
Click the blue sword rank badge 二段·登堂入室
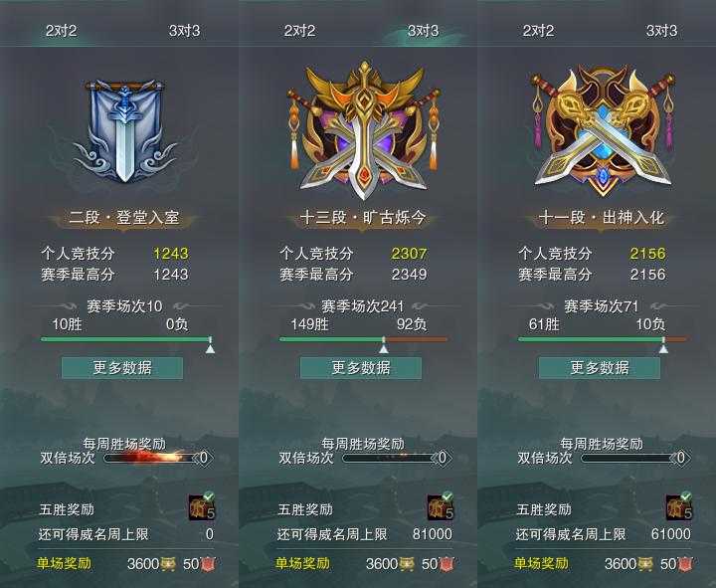click(124, 131)
